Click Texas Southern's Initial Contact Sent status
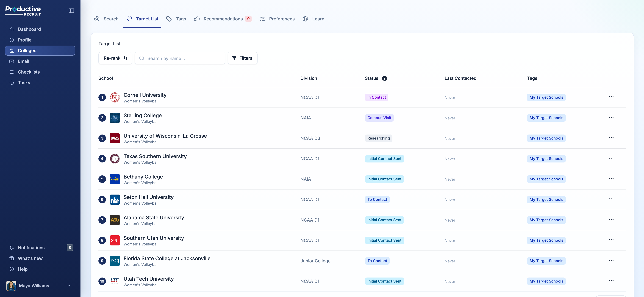The image size is (644, 297). coord(384,159)
